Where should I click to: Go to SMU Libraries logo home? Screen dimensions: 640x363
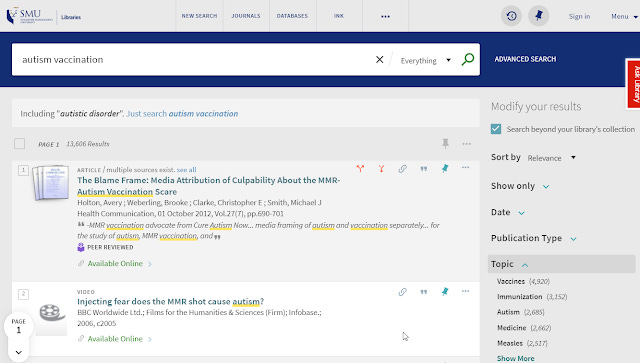[x=44, y=16]
